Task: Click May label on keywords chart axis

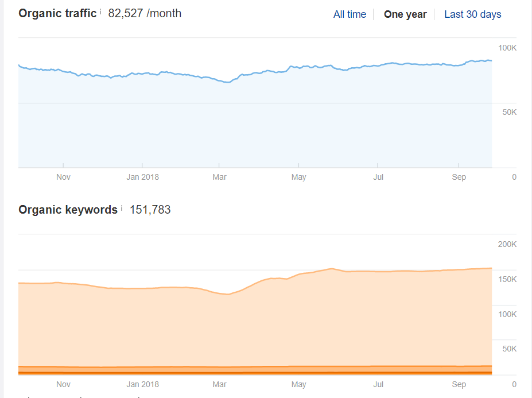Action: pos(298,384)
